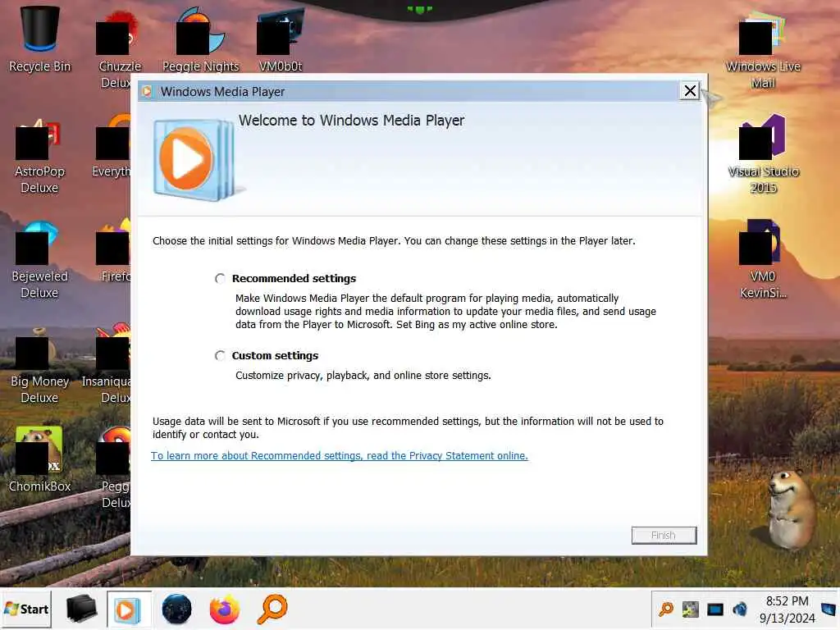Click the large Windows Media Player logo
This screenshot has width=840, height=630.
click(x=194, y=160)
